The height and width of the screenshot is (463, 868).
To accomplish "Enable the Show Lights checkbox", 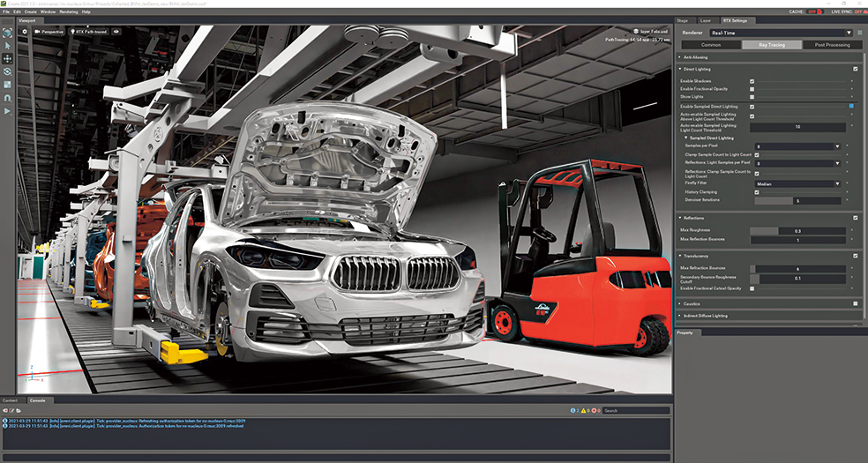I will coord(752,97).
